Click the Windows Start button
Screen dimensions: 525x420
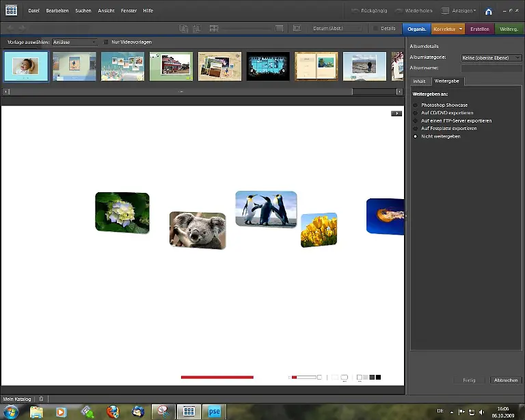(x=10, y=411)
